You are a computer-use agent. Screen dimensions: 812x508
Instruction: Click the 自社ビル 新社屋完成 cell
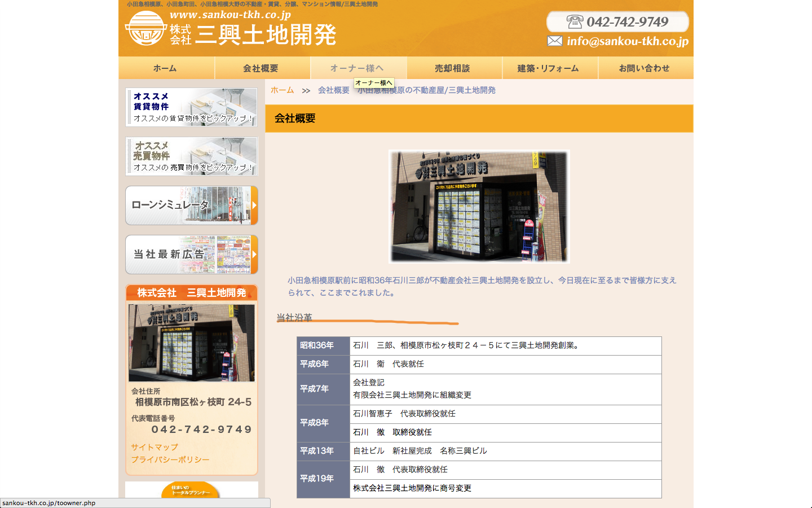(x=506, y=451)
